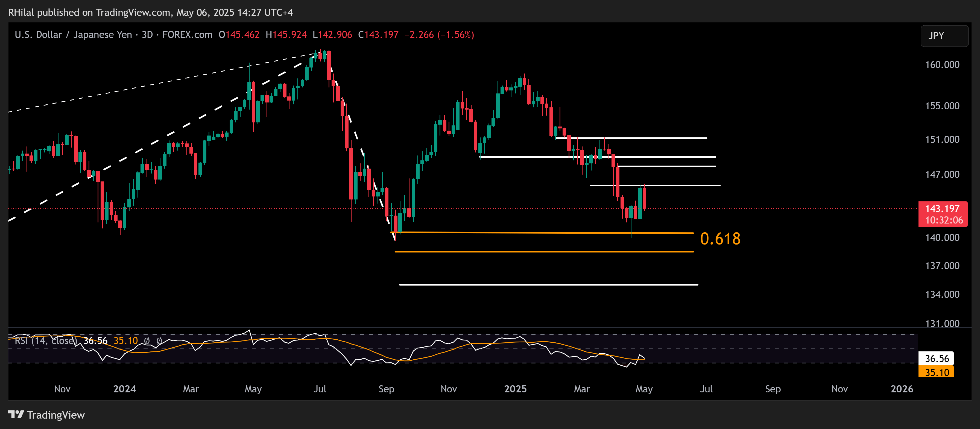Click the U.S. Dollar / Japanese Yen title
Image resolution: width=980 pixels, height=429 pixels.
(73, 35)
